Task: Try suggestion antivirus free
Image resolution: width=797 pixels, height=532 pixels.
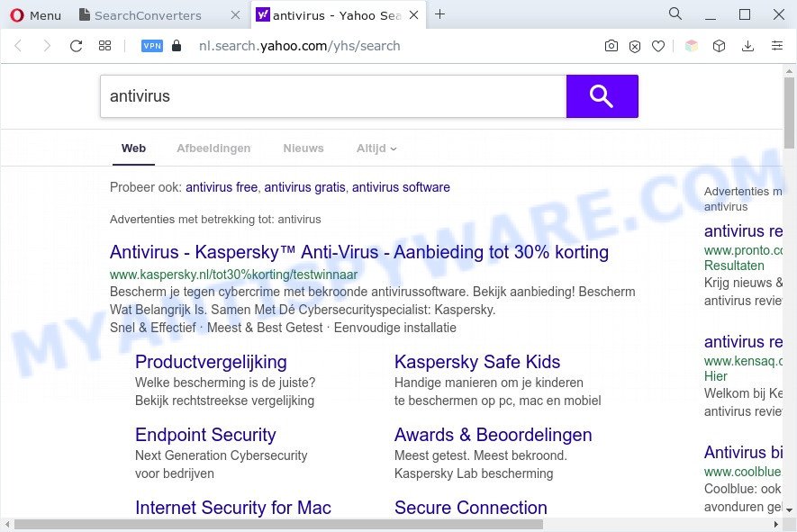Action: (222, 187)
